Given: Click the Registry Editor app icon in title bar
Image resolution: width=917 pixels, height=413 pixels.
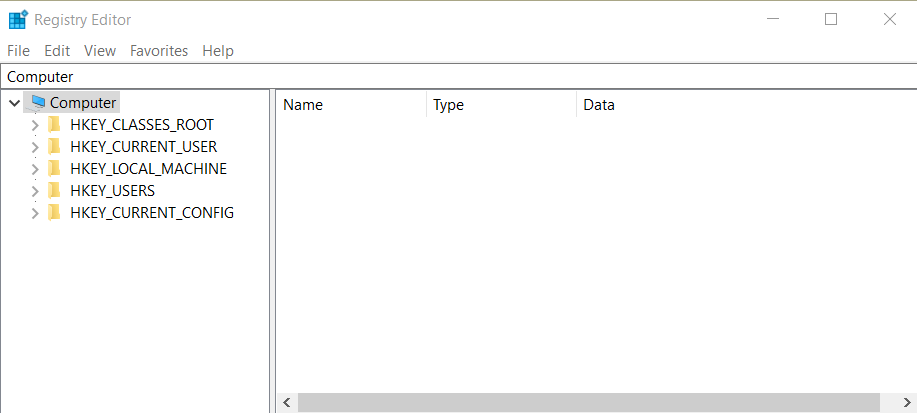Looking at the screenshot, I should pos(18,19).
